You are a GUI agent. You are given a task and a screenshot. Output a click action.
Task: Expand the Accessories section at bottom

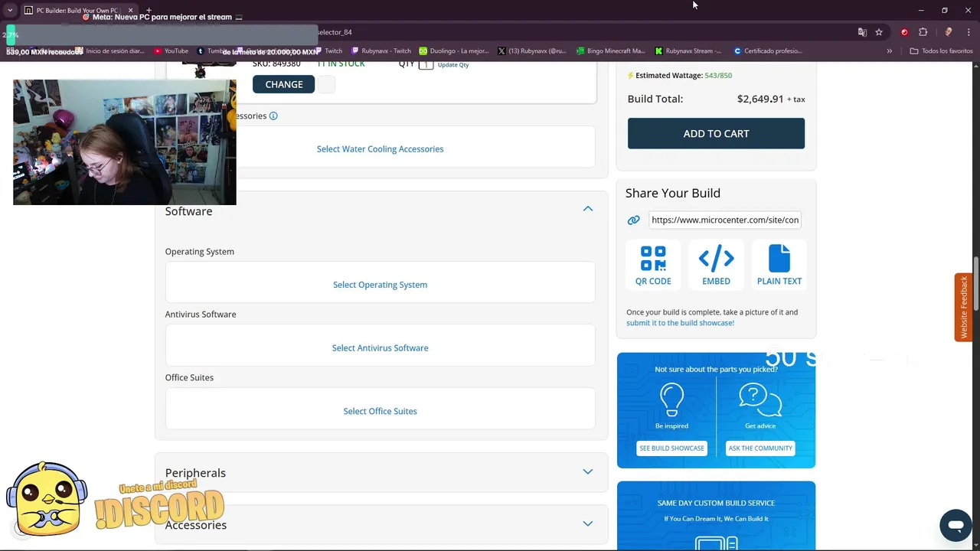(381, 524)
